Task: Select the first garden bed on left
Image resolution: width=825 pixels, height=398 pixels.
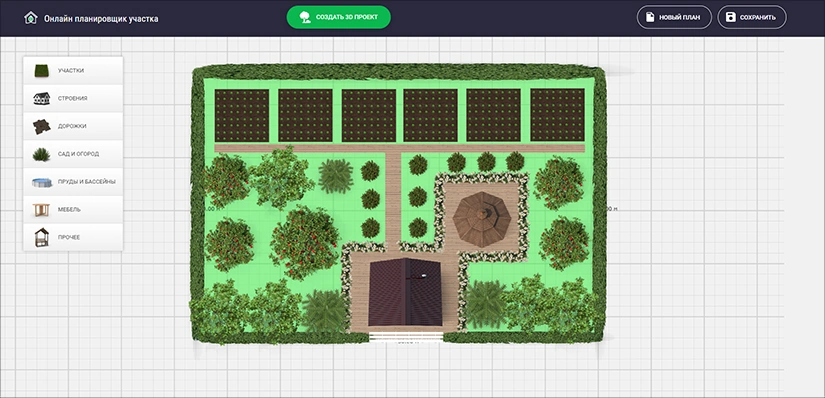Action: pyautogui.click(x=242, y=115)
